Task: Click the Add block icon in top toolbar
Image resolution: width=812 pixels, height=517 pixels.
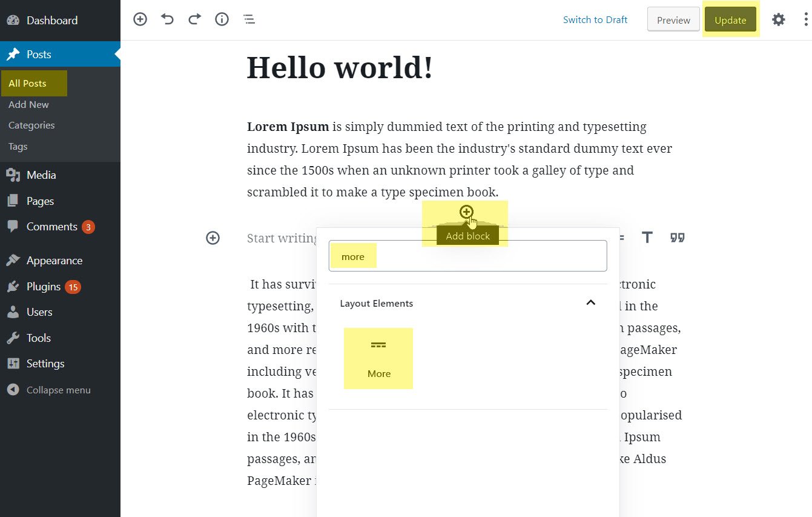Action: 140,19
